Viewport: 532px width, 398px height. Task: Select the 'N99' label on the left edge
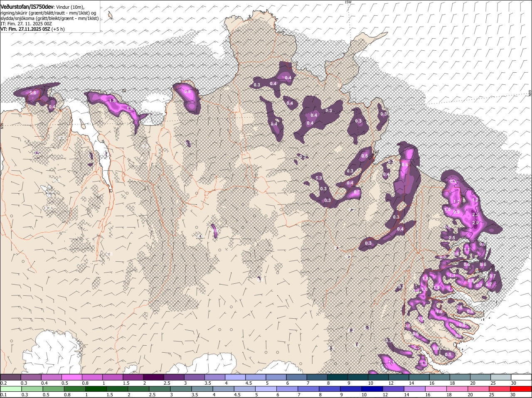click(x=2, y=125)
